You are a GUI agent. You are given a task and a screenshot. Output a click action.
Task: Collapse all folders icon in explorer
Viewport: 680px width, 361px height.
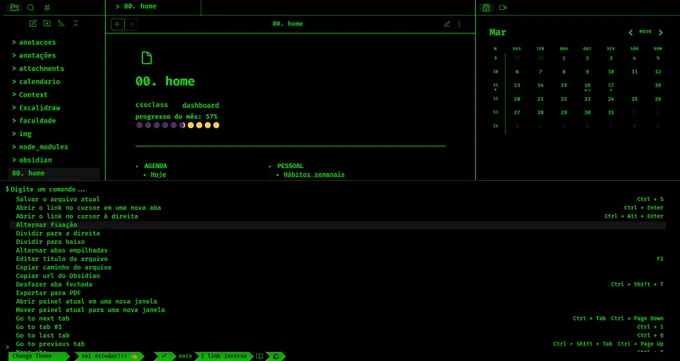(x=75, y=23)
